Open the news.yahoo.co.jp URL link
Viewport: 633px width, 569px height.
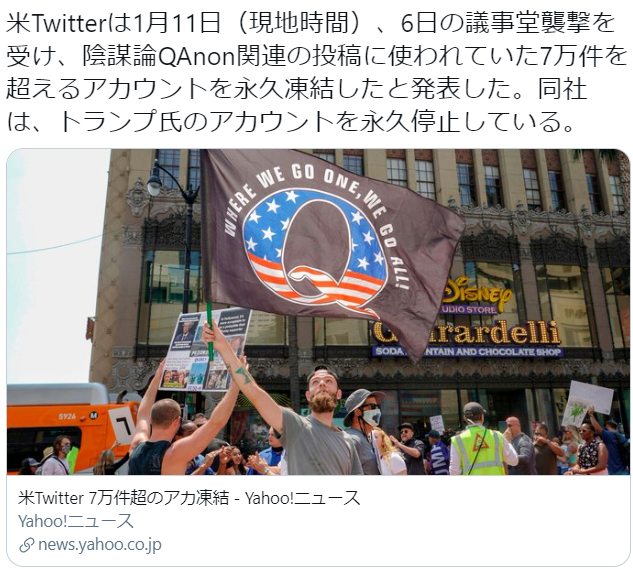pos(100,545)
